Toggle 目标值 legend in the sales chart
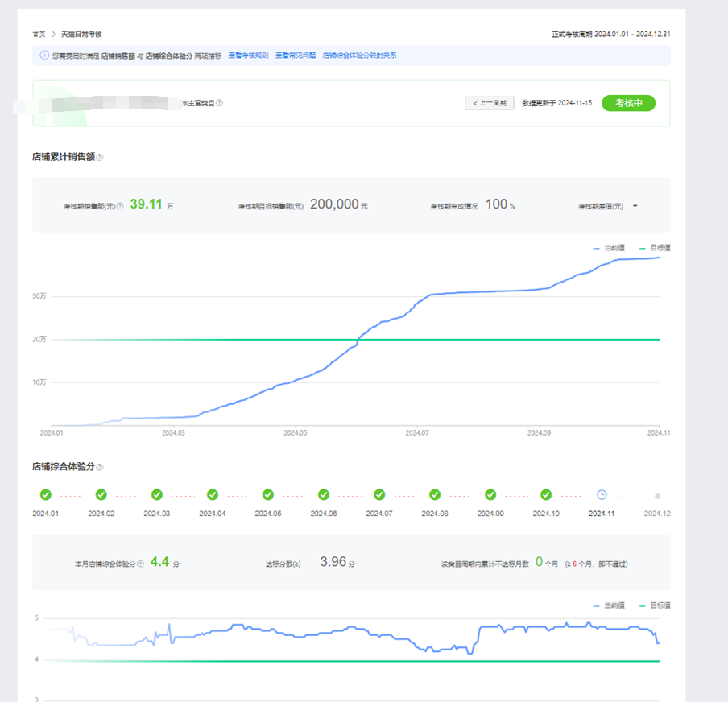Image resolution: width=728 pixels, height=702 pixels. click(x=654, y=248)
